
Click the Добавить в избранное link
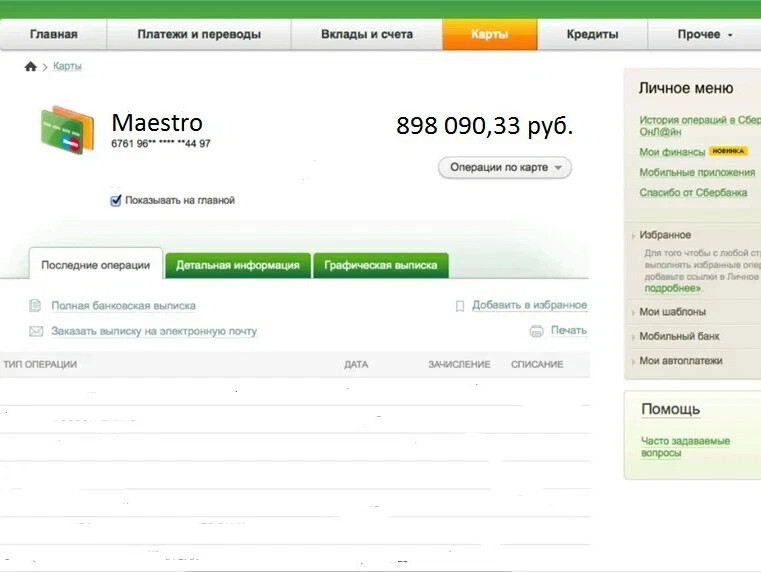pyautogui.click(x=529, y=305)
